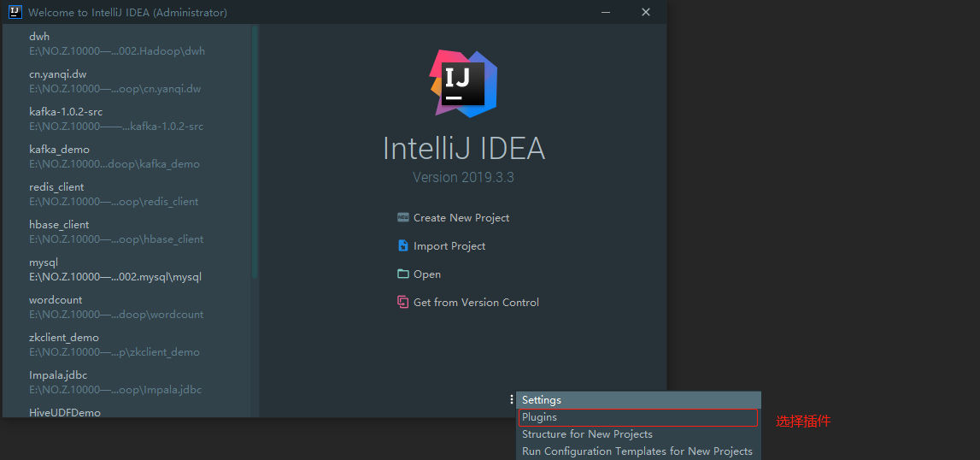Click the Get from Version Control icon
The image size is (980, 460).
click(403, 303)
